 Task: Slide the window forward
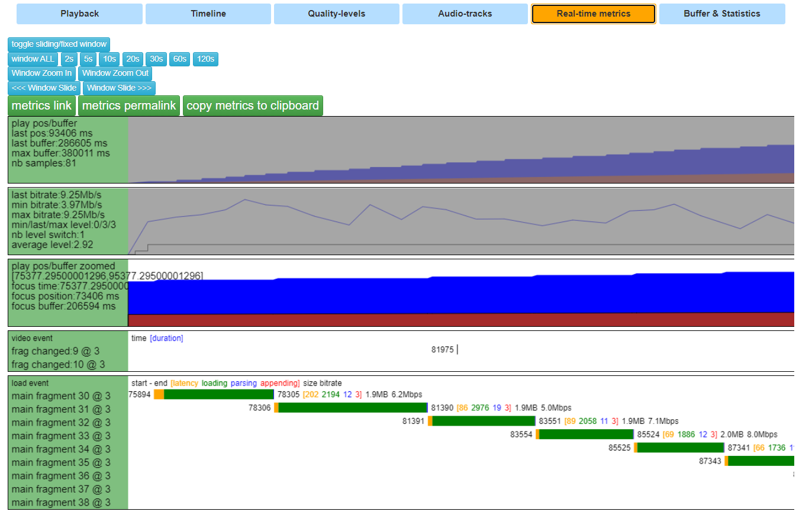(x=119, y=88)
